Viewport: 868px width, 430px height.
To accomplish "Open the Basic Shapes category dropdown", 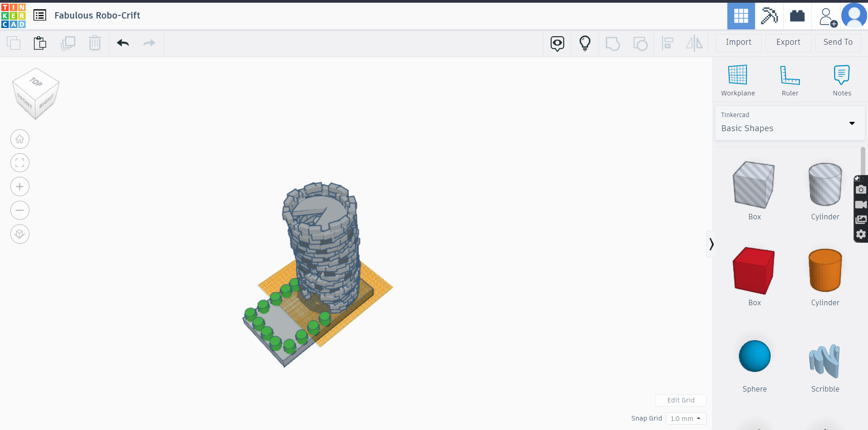I will point(790,123).
